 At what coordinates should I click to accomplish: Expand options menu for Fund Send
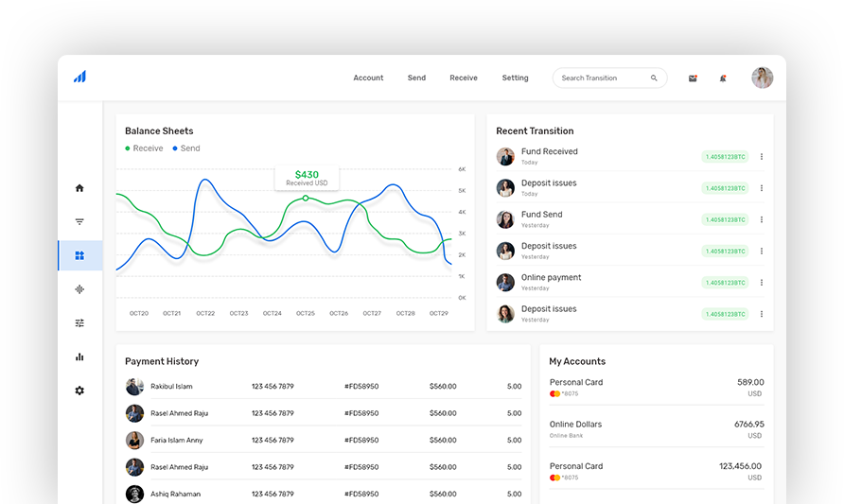coord(762,219)
